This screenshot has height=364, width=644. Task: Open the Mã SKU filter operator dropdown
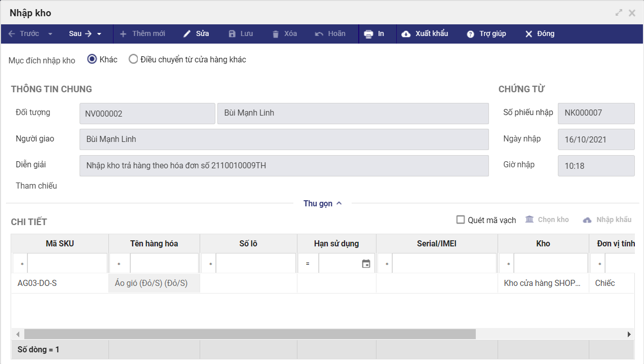(22, 264)
